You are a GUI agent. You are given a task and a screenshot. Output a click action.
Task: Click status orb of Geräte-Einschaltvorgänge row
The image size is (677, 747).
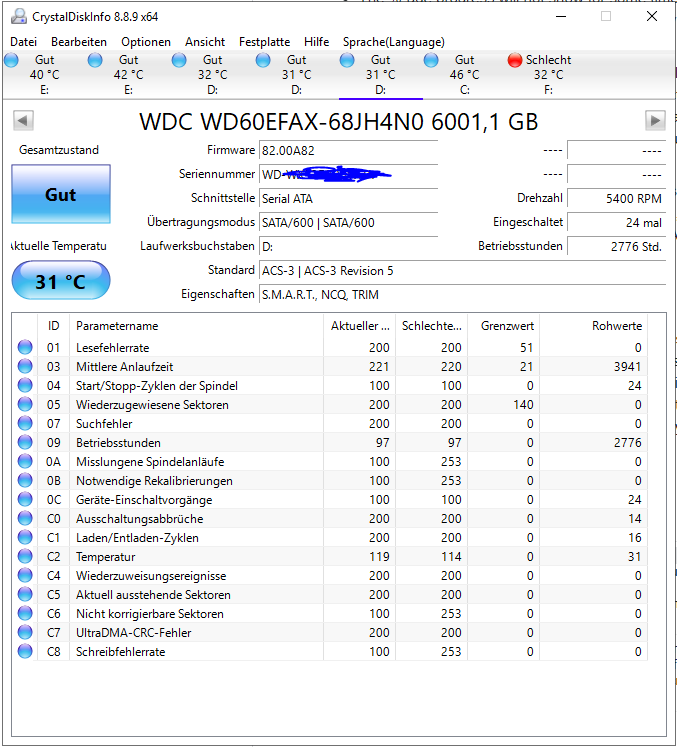[25, 499]
